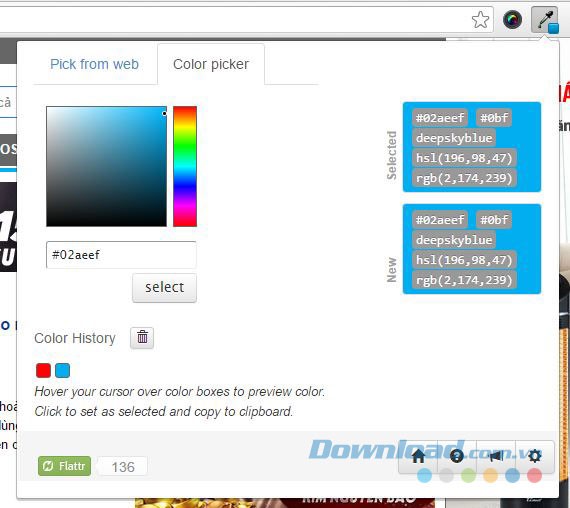This screenshot has width=570, height=508.
Task: Click the rainbow color wheel extension icon
Action: [512, 20]
